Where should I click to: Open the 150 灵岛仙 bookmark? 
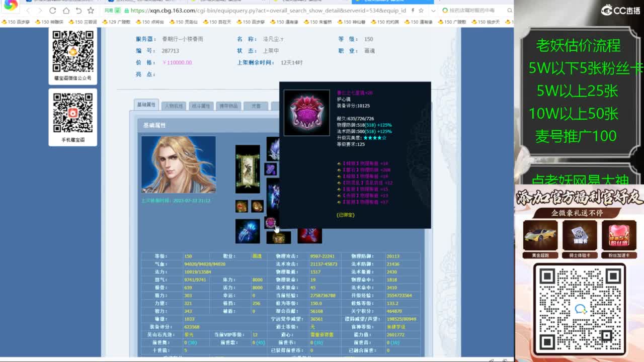pyautogui.click(x=184, y=22)
